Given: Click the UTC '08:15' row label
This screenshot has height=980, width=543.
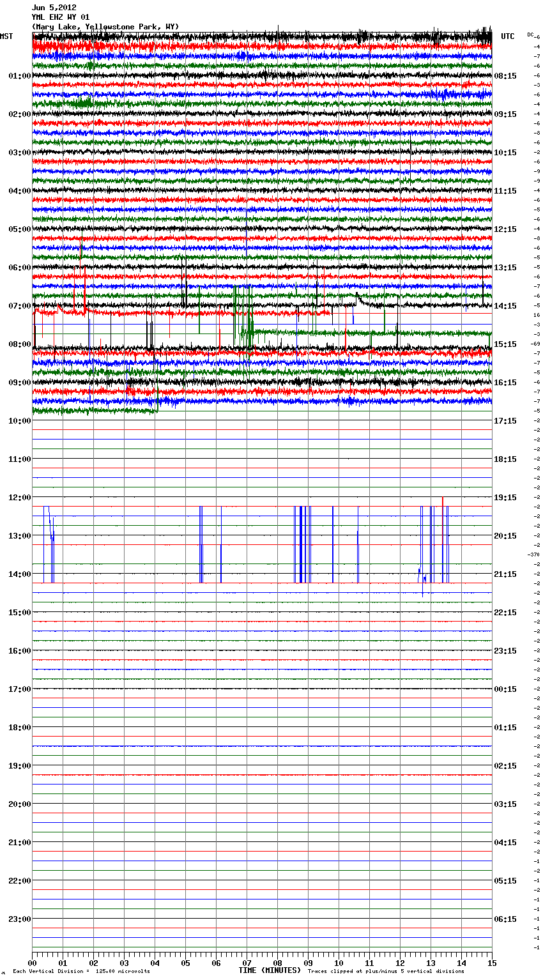Looking at the screenshot, I should [x=505, y=76].
